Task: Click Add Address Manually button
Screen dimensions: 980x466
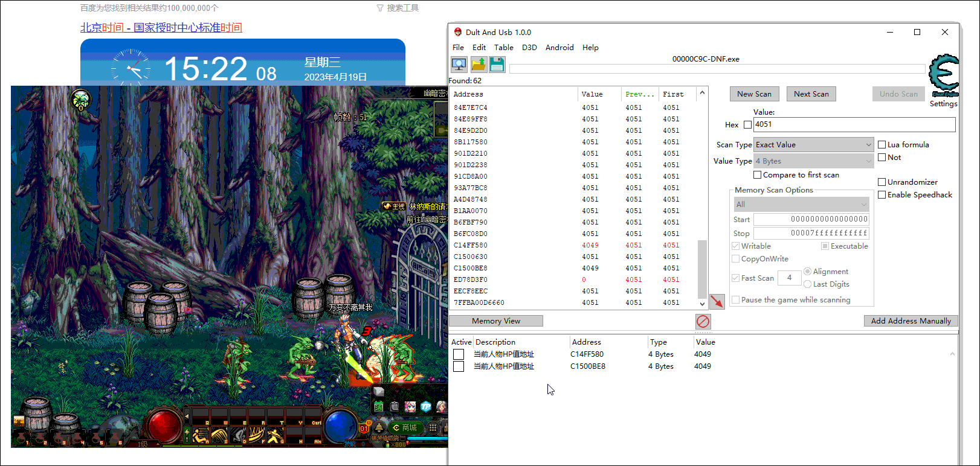Action: (911, 321)
